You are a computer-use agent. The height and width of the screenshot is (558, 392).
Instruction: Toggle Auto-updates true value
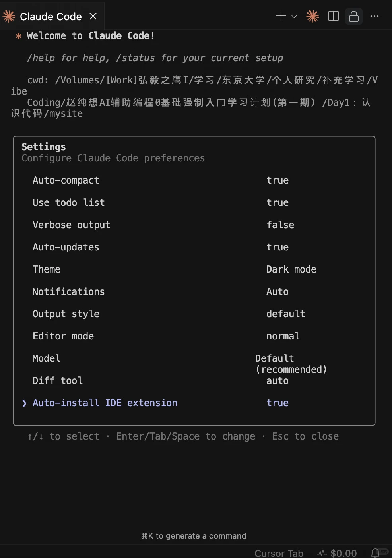(x=278, y=247)
